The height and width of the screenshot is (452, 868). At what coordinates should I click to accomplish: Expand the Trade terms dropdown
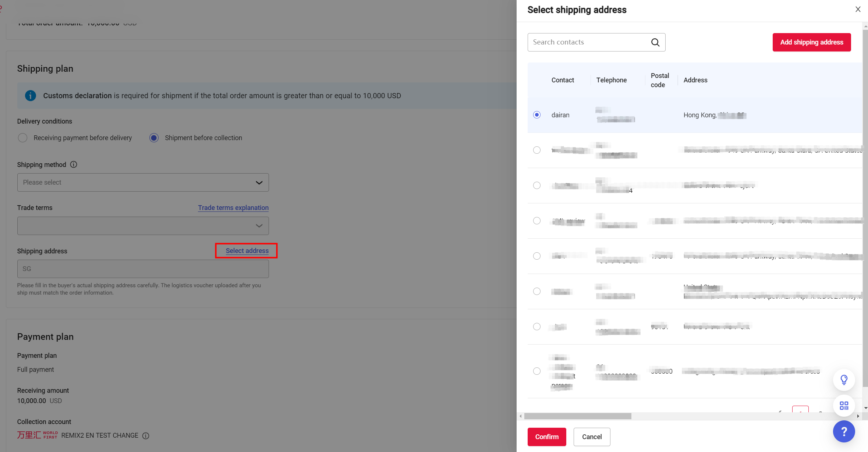[x=143, y=226]
